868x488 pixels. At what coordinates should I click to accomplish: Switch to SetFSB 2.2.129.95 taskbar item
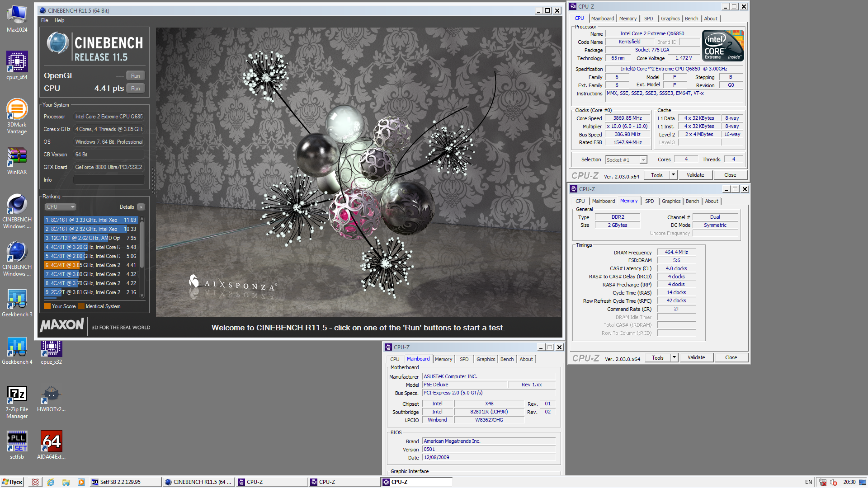point(125,482)
